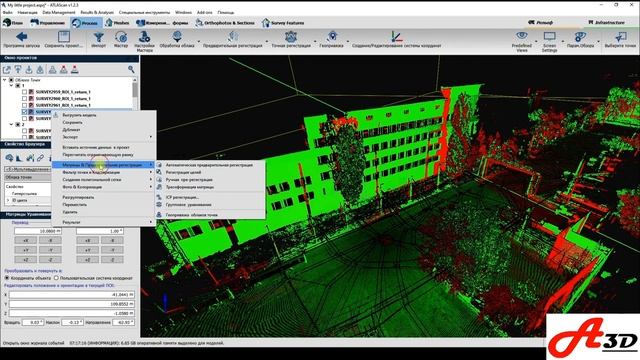This screenshot has width=640, height=360.
Task: Click the Y coordinate field showing 109.8552 m
Action: (71, 304)
